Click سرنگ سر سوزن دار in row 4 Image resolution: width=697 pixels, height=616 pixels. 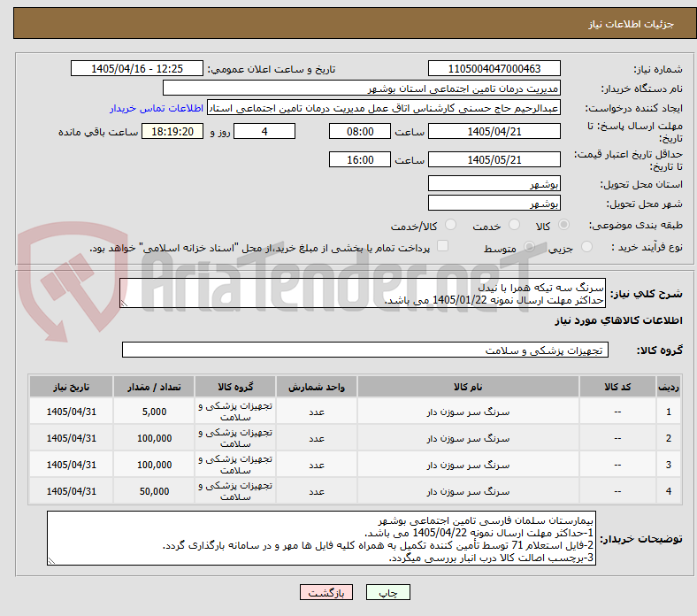click(x=468, y=491)
